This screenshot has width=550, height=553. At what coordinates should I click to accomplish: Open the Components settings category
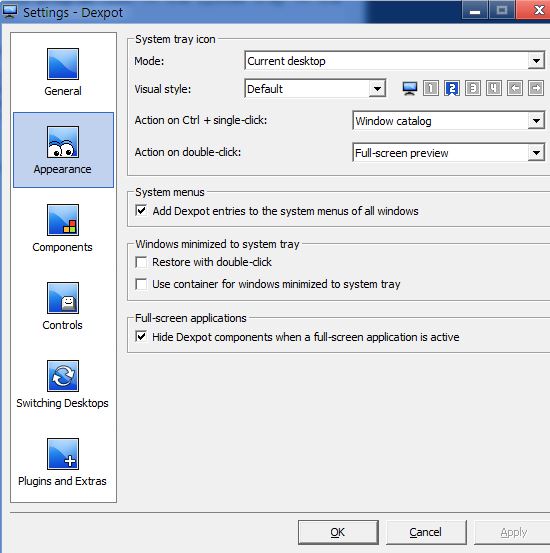tap(63, 228)
